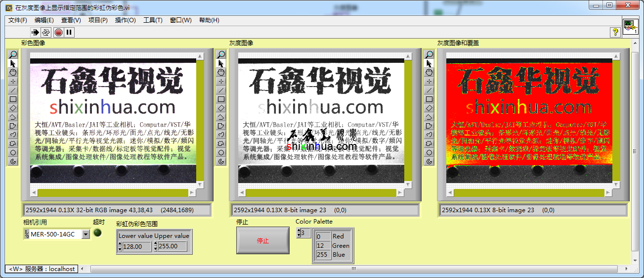Click the Color Palette index stepper arrows
The height and width of the screenshot is (278, 644).
click(298, 232)
